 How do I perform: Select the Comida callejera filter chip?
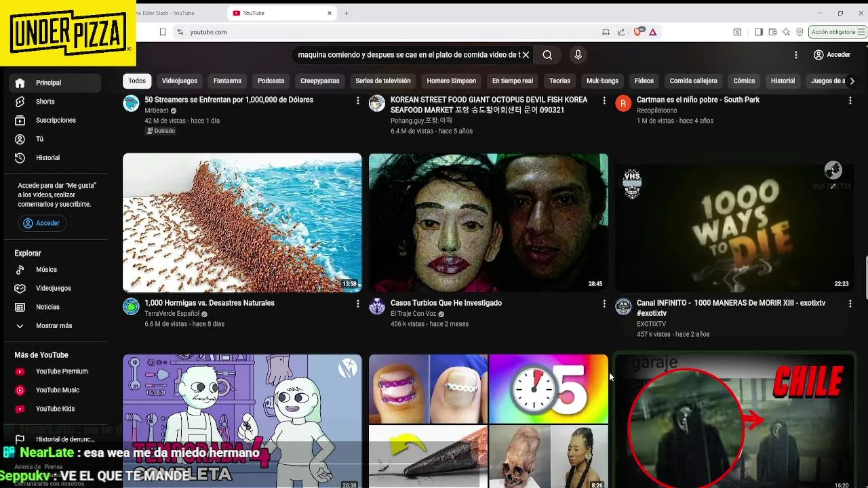click(693, 81)
